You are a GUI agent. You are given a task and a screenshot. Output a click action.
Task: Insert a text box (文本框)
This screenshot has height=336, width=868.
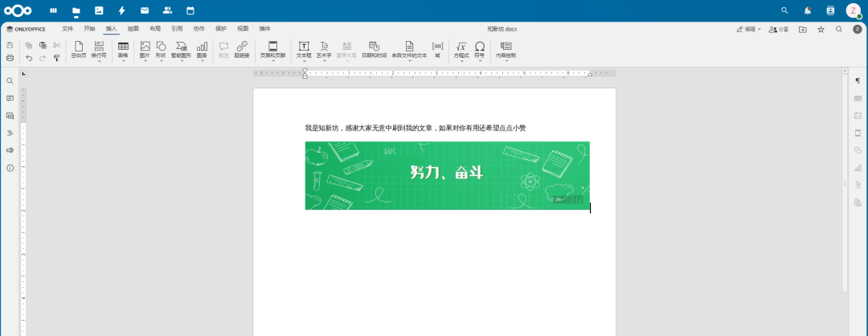coord(304,51)
